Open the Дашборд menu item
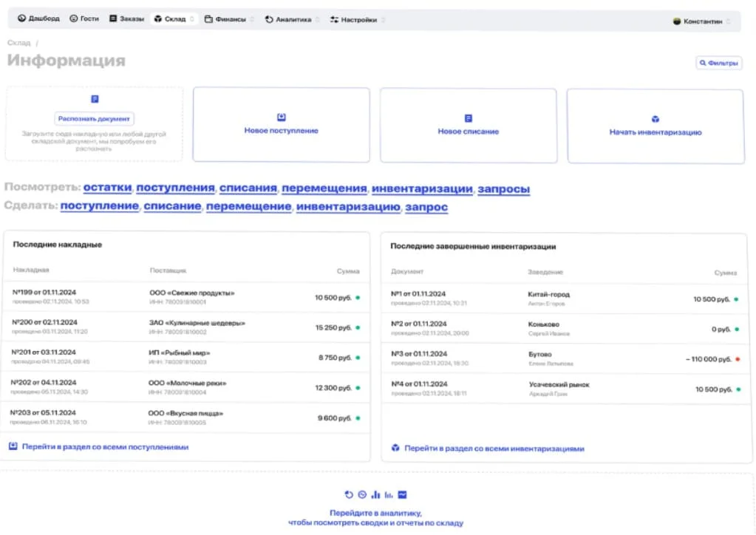The image size is (756, 535). pyautogui.click(x=38, y=18)
